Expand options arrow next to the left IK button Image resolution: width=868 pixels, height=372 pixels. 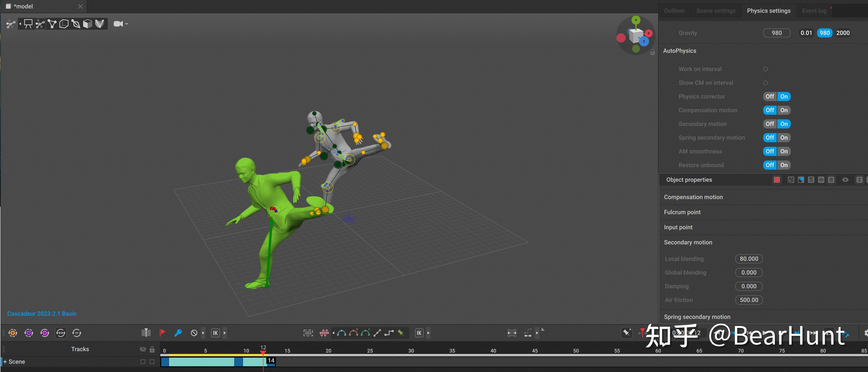click(225, 333)
